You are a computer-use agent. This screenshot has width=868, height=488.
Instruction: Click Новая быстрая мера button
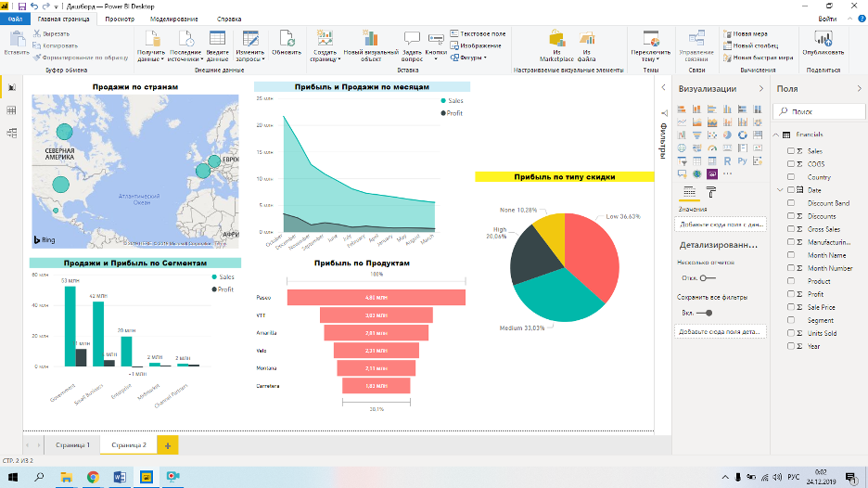coord(758,58)
